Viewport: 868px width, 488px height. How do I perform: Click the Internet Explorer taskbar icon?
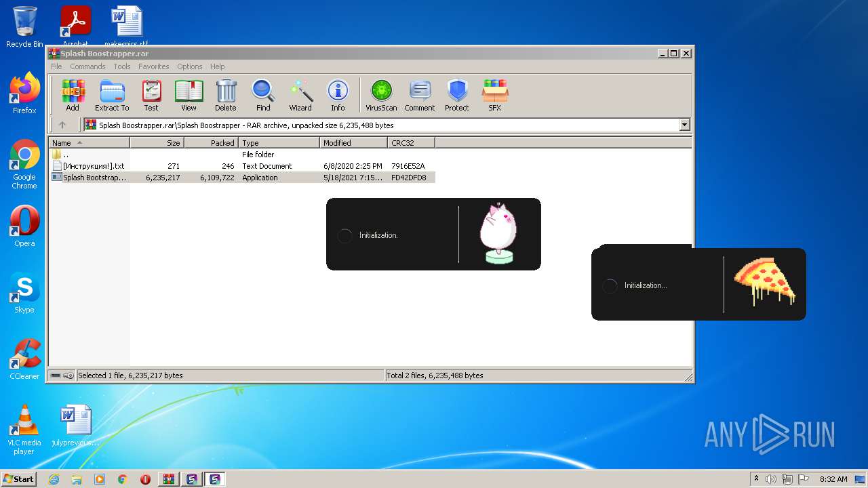click(54, 479)
